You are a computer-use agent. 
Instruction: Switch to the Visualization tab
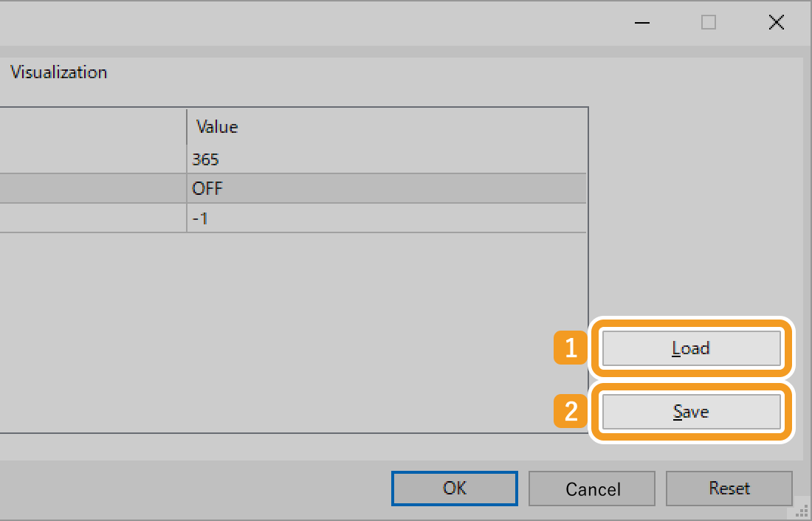pyautogui.click(x=59, y=72)
